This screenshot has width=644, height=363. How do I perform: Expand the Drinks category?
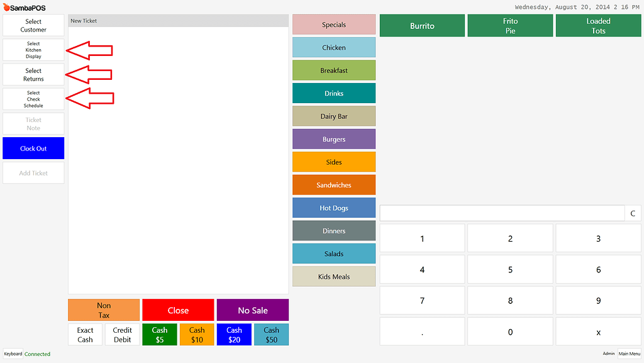[333, 92]
